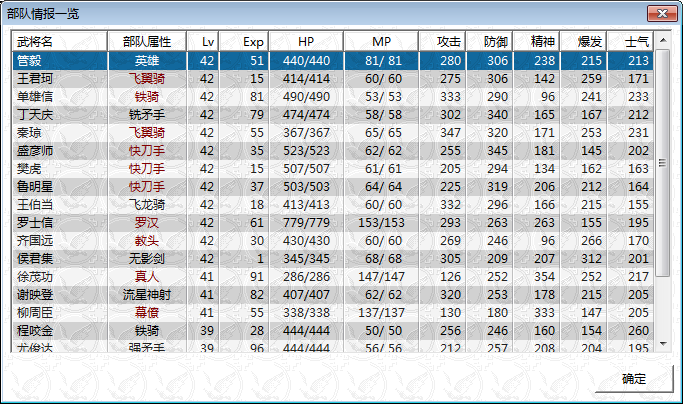Screen dimensions: 683x404
Task: Sort by 部队属性 column header
Action: [147, 42]
